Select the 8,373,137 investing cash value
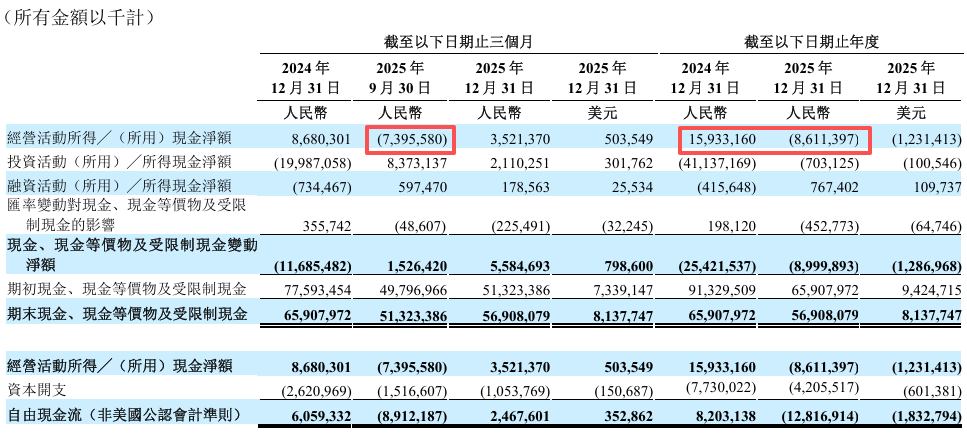This screenshot has width=967, height=433. [x=417, y=162]
